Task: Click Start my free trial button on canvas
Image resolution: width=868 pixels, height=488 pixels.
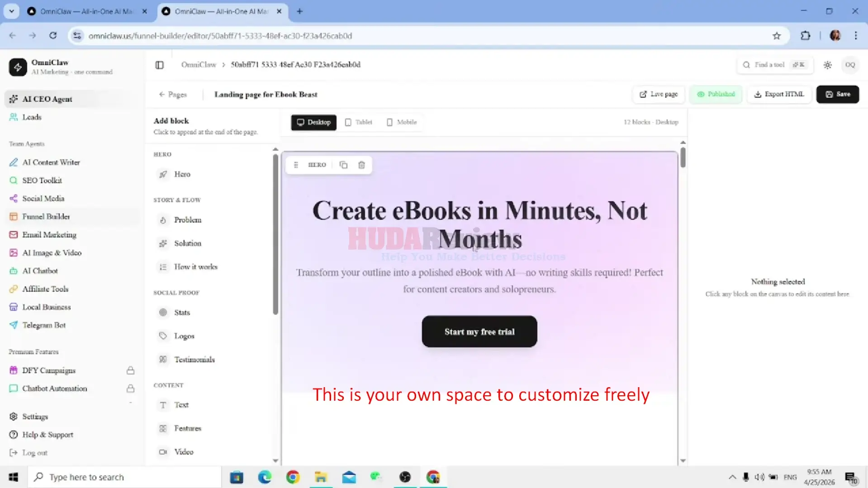Action: click(479, 332)
